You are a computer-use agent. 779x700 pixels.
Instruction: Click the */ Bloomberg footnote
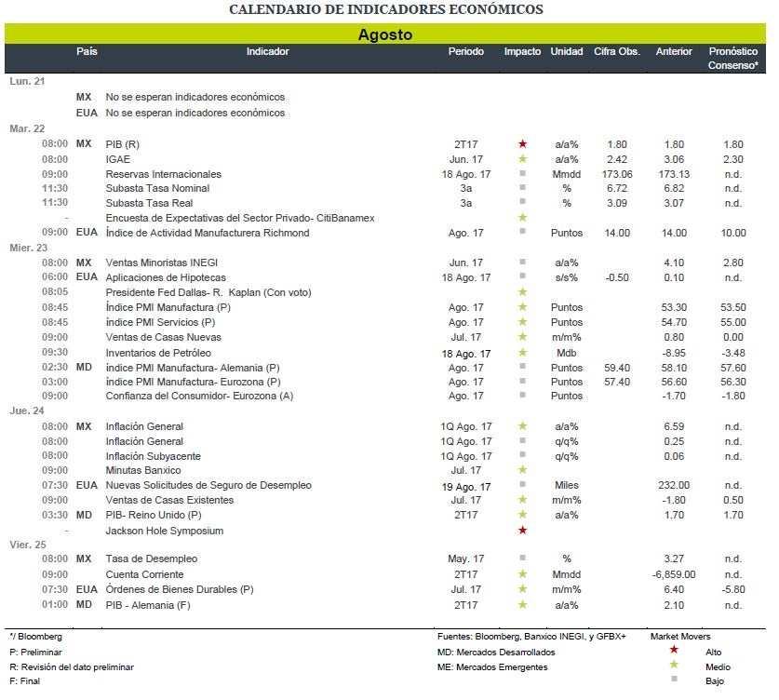[35, 637]
